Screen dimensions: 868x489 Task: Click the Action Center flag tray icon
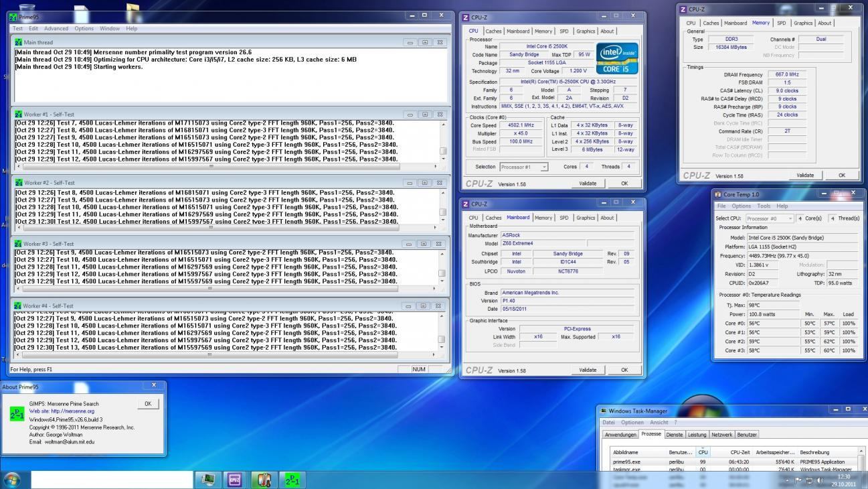coord(798,480)
